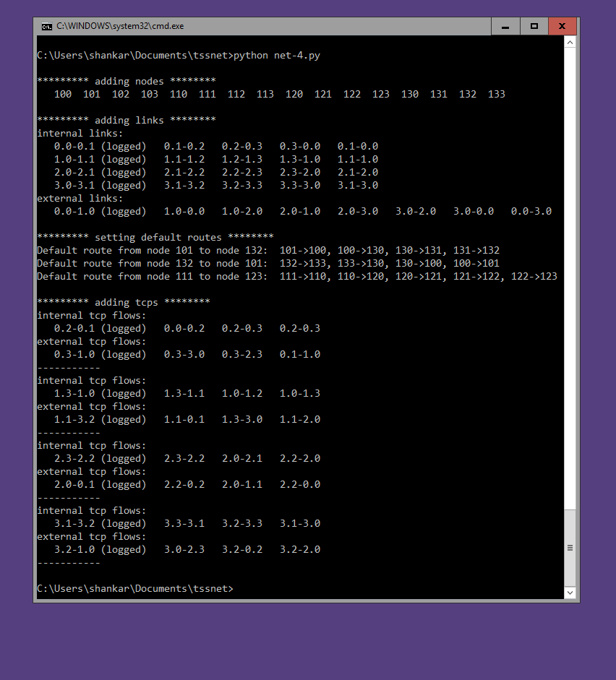This screenshot has width=616, height=680.
Task: Click node number 122
Action: 352,94
